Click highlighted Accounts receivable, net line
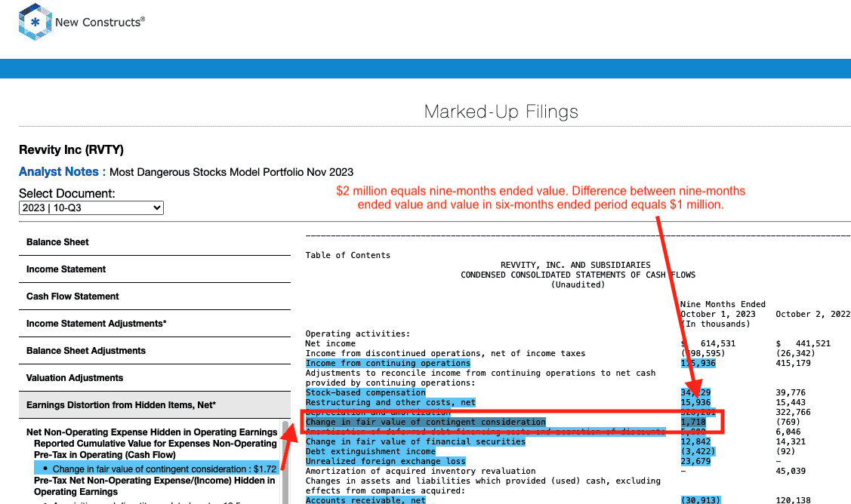Viewport: 851px width, 504px height. tap(365, 500)
